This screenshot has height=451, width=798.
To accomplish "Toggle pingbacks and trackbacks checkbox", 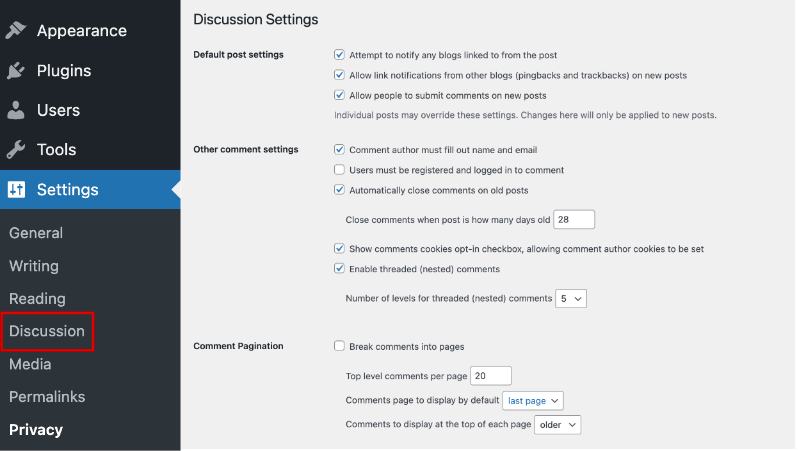I will (x=340, y=75).
